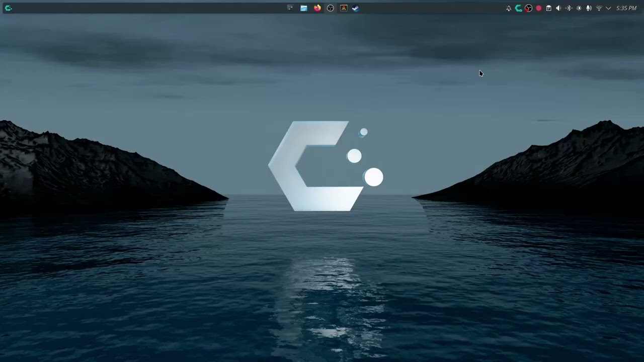644x362 pixels.
Task: Launch the file manager from the panel
Action: pyautogui.click(x=304, y=8)
